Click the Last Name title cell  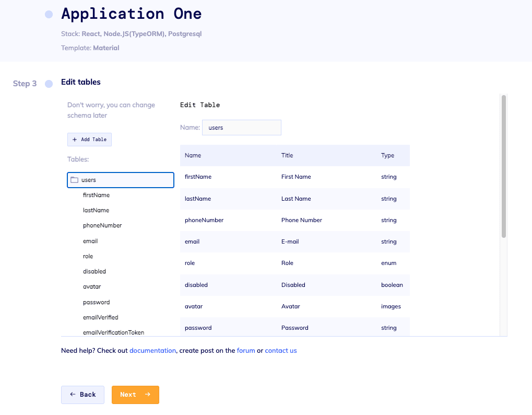(296, 199)
